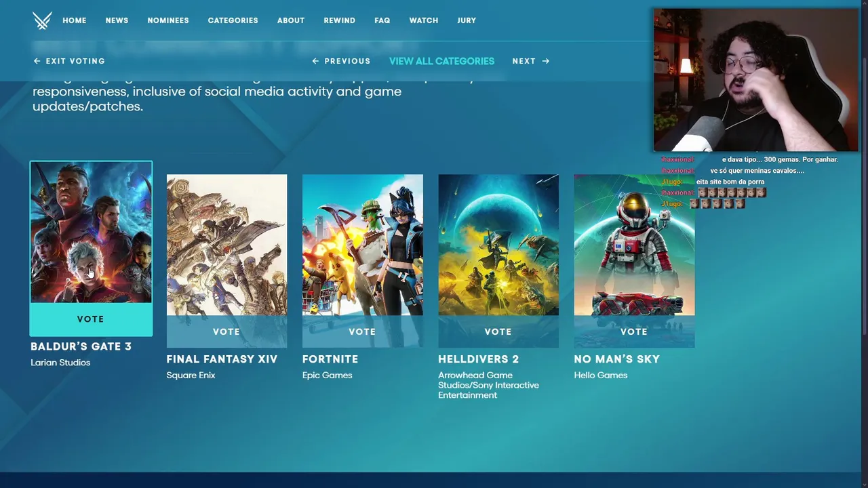
Task: Click Epic Games publisher text
Action: [x=327, y=375]
